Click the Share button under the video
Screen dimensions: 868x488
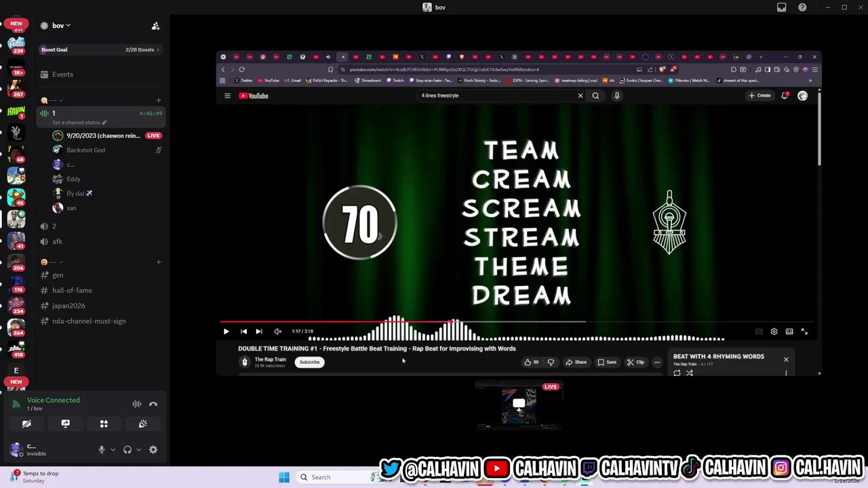(576, 362)
